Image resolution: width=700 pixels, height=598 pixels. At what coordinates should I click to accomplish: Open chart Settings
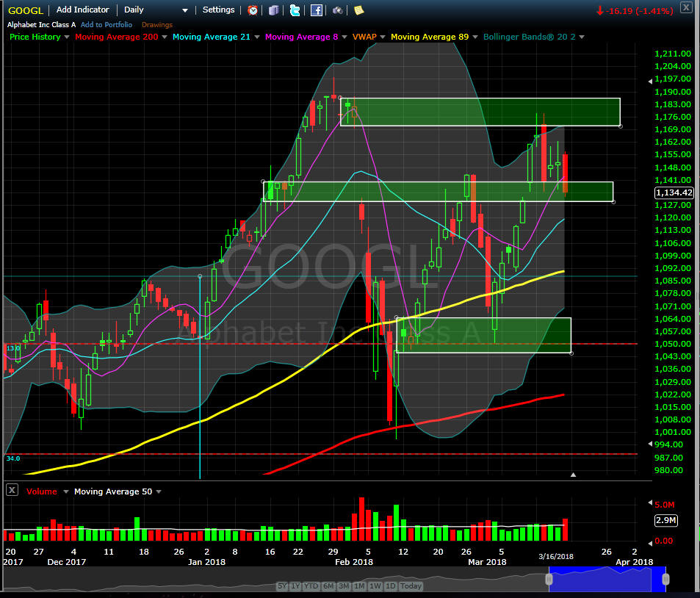(218, 10)
